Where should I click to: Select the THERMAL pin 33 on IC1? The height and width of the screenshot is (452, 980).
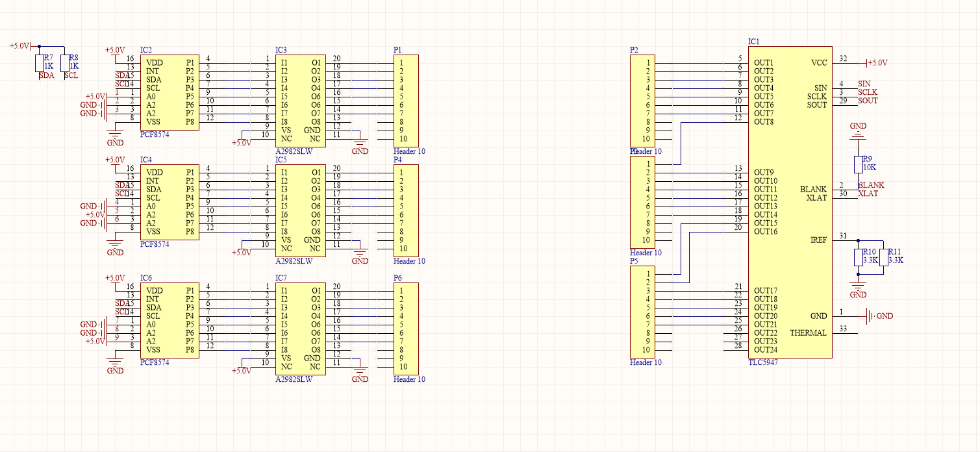(844, 333)
